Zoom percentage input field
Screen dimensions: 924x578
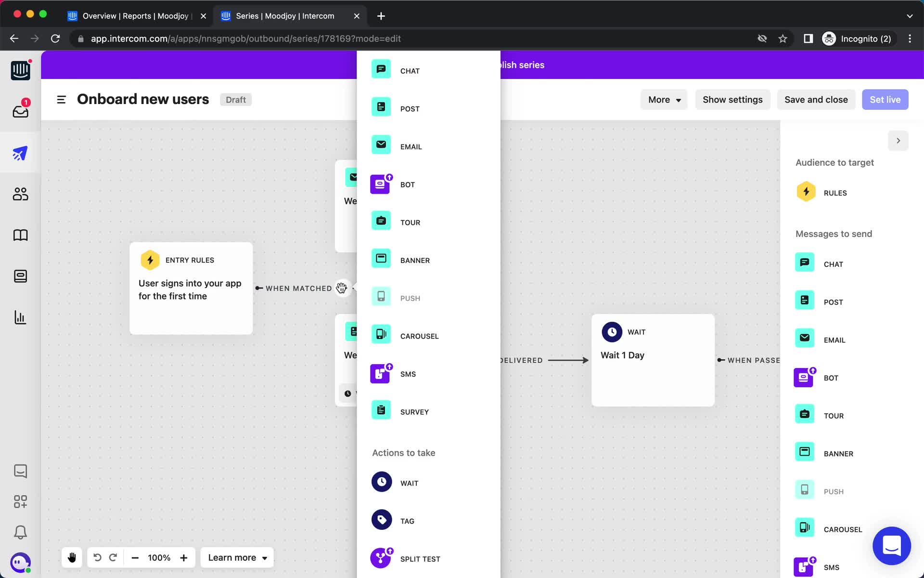[159, 557]
